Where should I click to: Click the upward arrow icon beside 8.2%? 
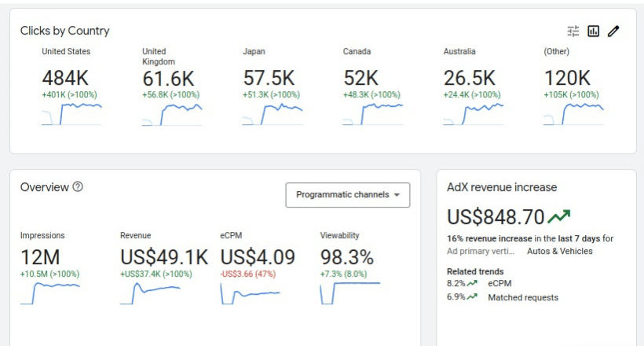tap(472, 283)
